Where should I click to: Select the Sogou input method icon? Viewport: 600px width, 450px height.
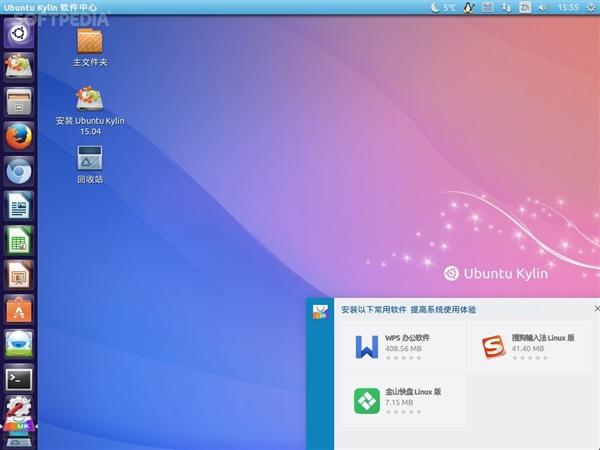point(492,346)
